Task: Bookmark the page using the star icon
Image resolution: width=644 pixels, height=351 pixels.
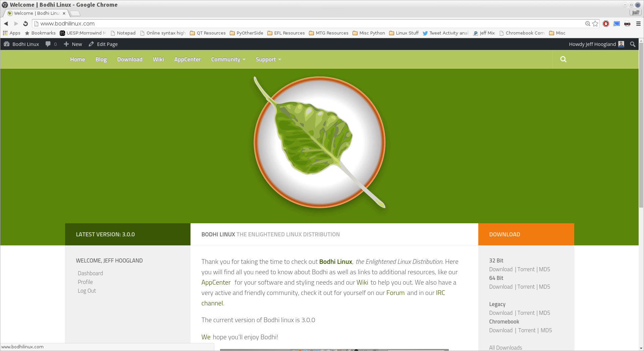Action: tap(596, 23)
